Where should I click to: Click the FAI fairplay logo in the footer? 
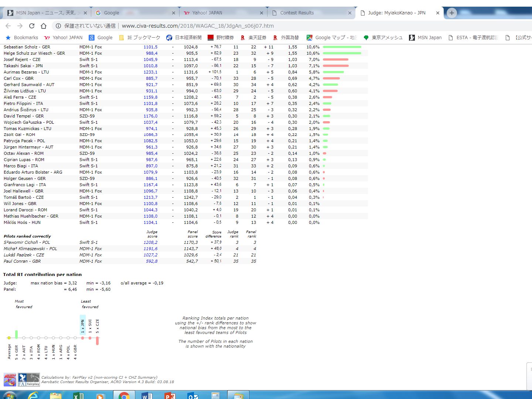[29, 380]
